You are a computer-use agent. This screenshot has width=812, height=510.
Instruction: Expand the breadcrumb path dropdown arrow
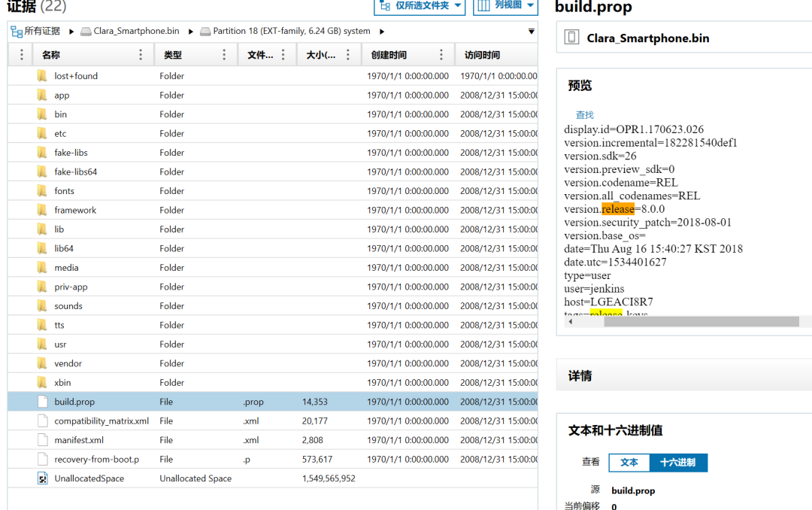pyautogui.click(x=532, y=32)
